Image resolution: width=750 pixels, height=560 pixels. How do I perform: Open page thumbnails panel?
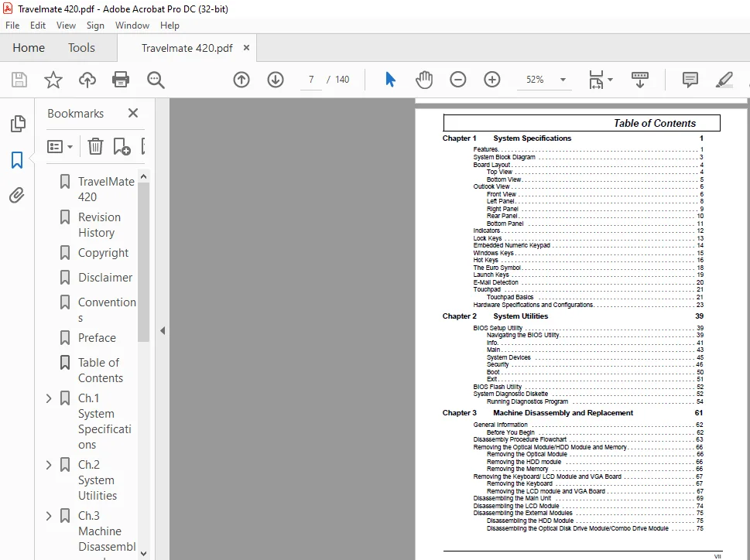click(18, 124)
